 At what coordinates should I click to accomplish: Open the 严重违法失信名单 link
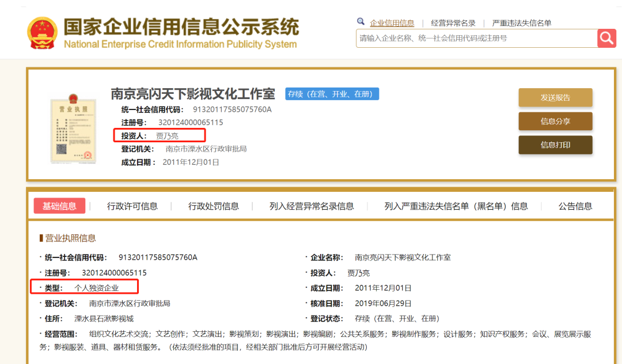[x=522, y=23]
